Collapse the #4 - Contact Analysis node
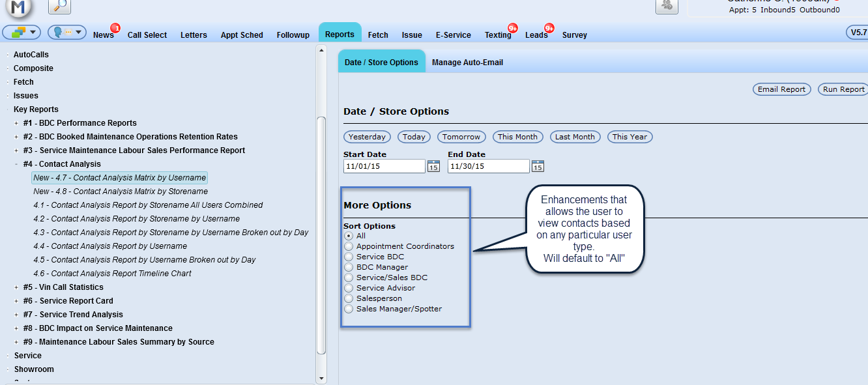868x385 pixels. (x=16, y=164)
